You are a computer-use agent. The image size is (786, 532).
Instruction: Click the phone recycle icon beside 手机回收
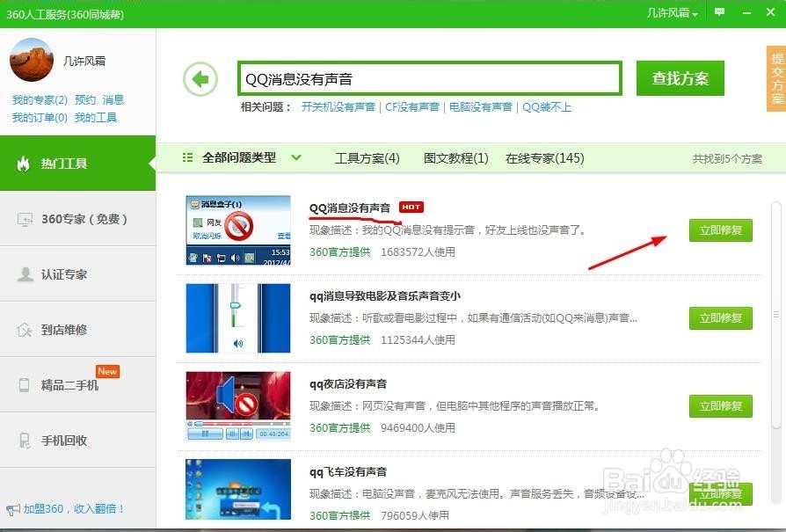[x=25, y=441]
